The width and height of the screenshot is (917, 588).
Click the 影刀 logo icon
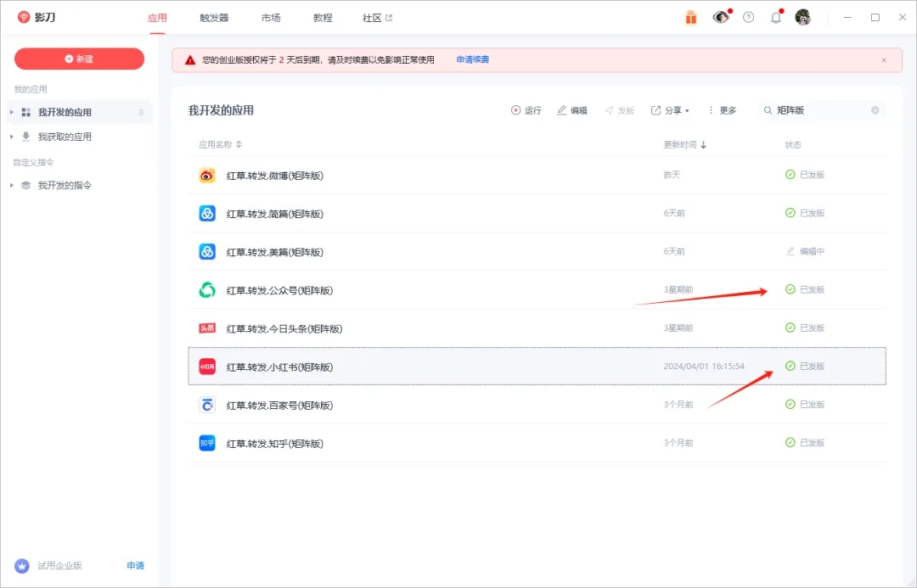(x=24, y=17)
